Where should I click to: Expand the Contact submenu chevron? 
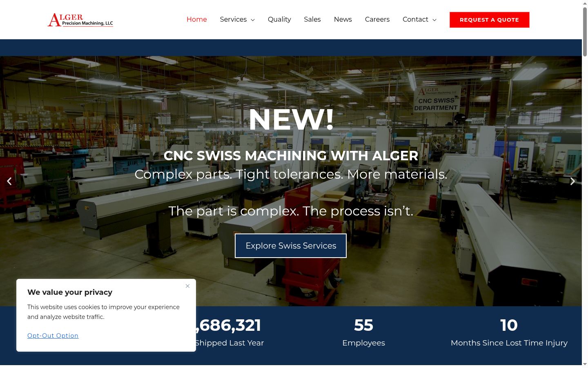(434, 20)
